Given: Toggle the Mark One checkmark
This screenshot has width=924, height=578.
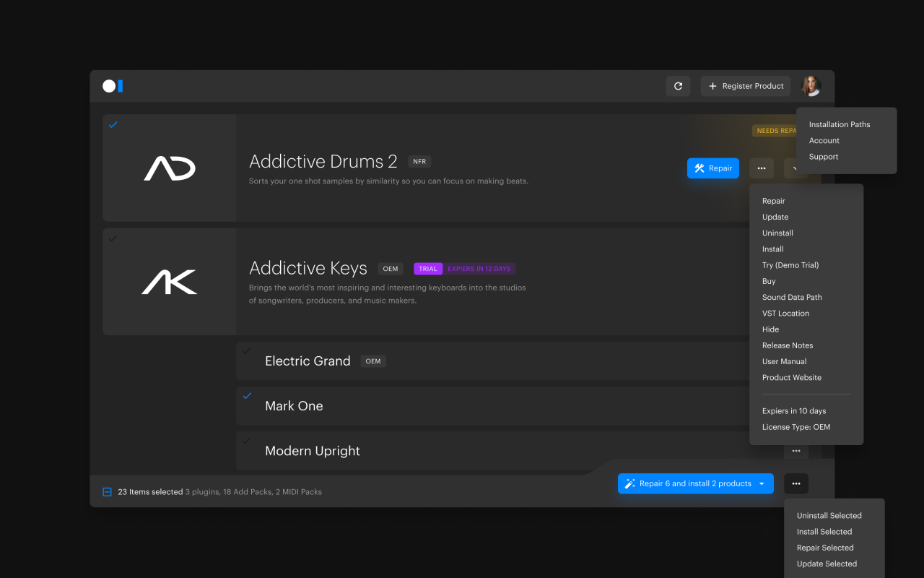Looking at the screenshot, I should pyautogui.click(x=247, y=396).
